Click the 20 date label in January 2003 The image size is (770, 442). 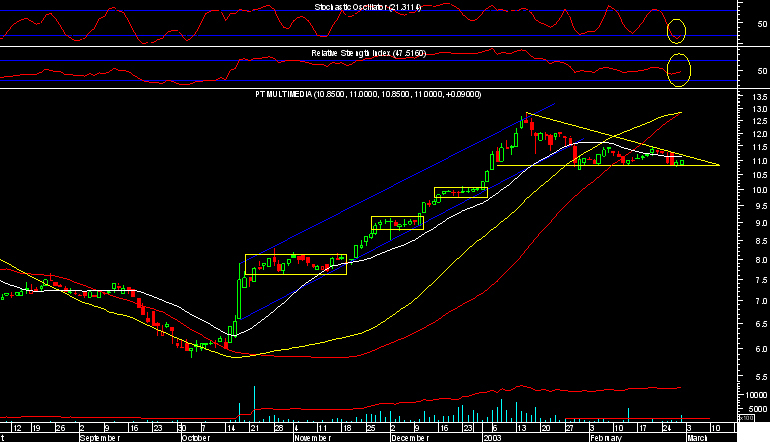tap(545, 428)
